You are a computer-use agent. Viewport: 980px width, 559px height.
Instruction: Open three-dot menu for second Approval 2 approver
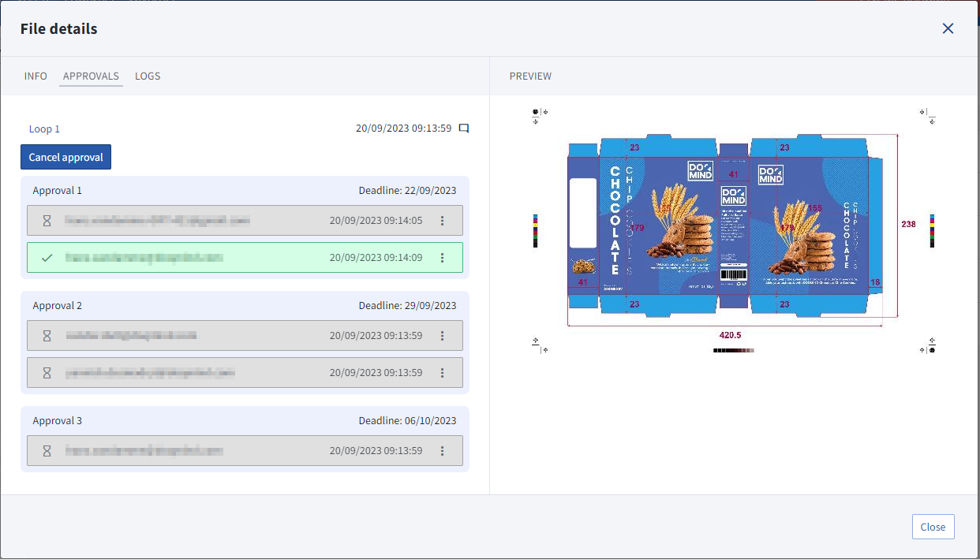[442, 372]
